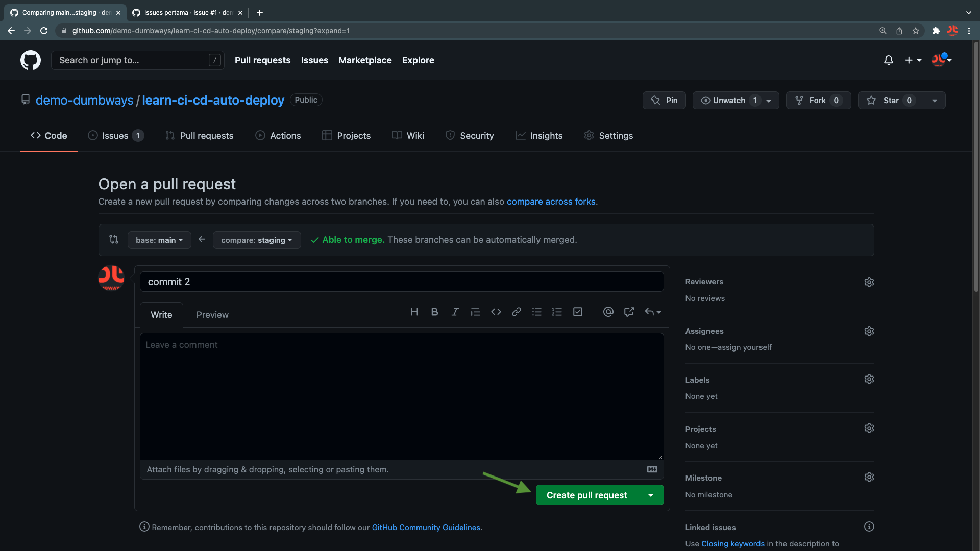Viewport: 980px width, 551px height.
Task: Open the base: main branch dropdown
Action: [x=159, y=240]
